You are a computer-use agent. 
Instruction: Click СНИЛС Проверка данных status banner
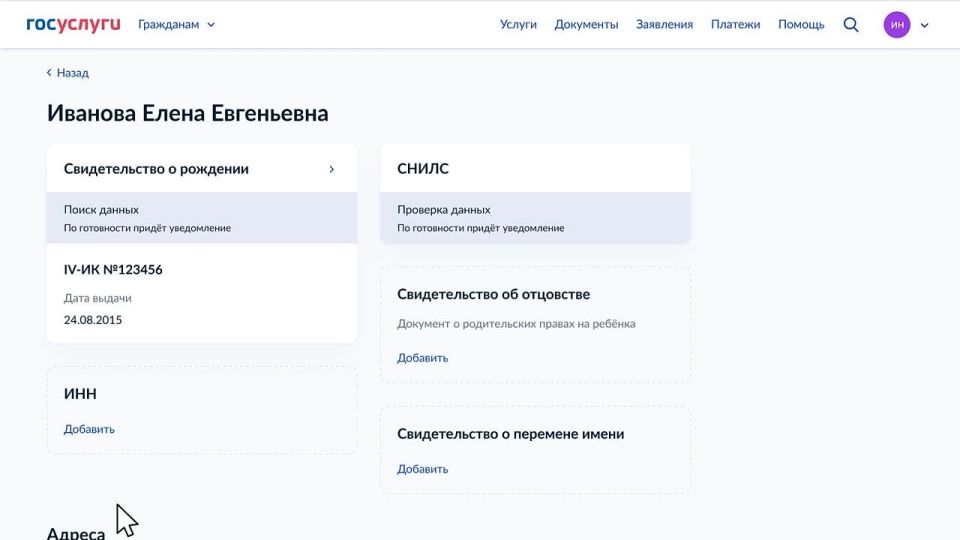pos(535,218)
